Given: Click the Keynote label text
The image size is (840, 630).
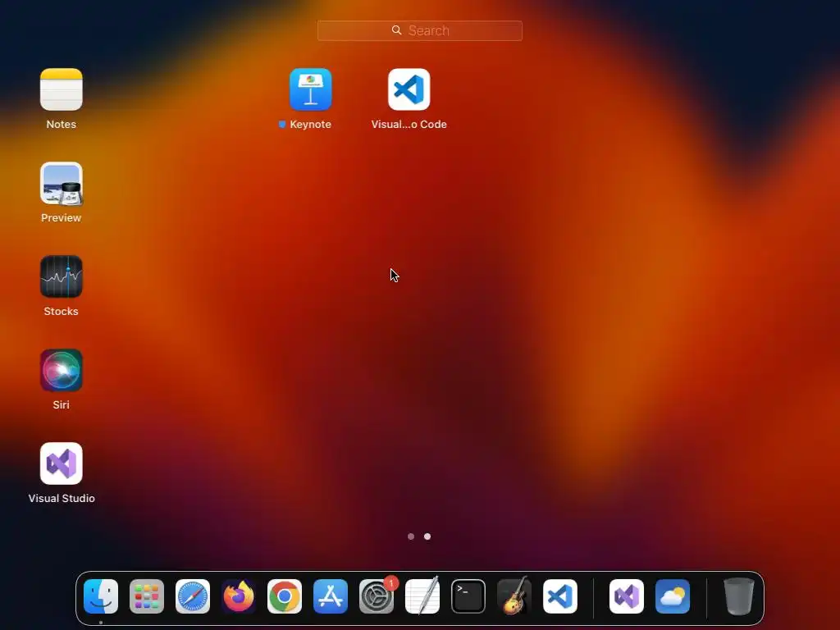Looking at the screenshot, I should click(311, 125).
